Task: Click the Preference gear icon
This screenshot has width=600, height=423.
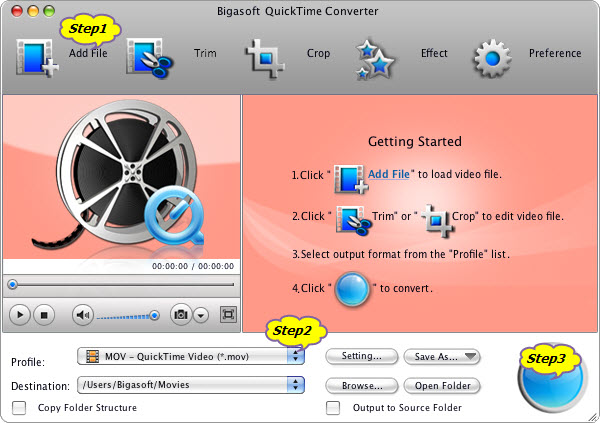Action: click(492, 58)
